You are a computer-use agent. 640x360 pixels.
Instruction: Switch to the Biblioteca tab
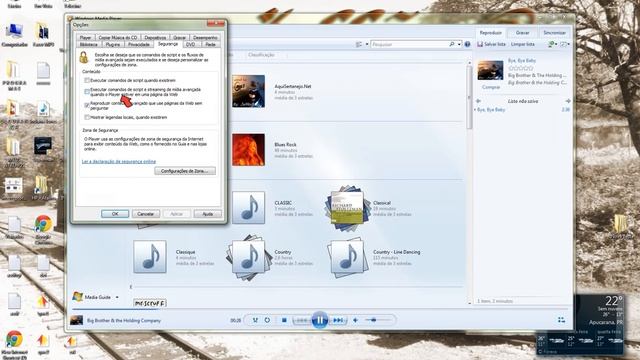tap(89, 44)
